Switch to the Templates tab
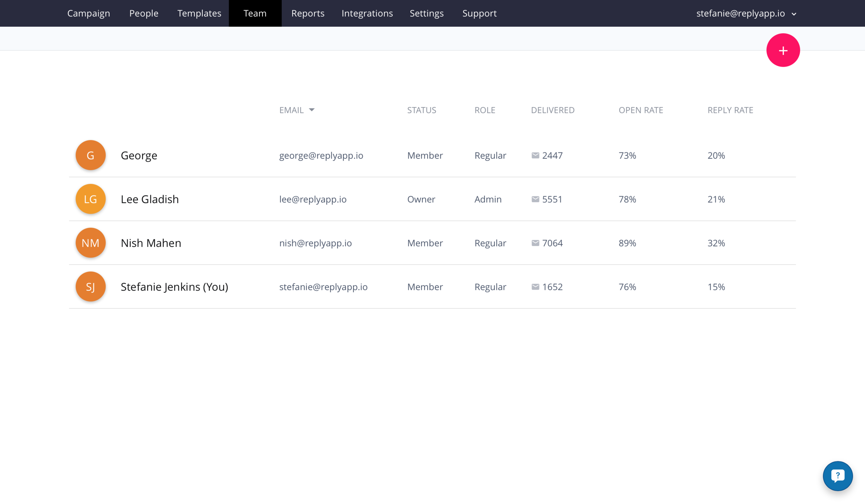The image size is (865, 504). point(199,13)
